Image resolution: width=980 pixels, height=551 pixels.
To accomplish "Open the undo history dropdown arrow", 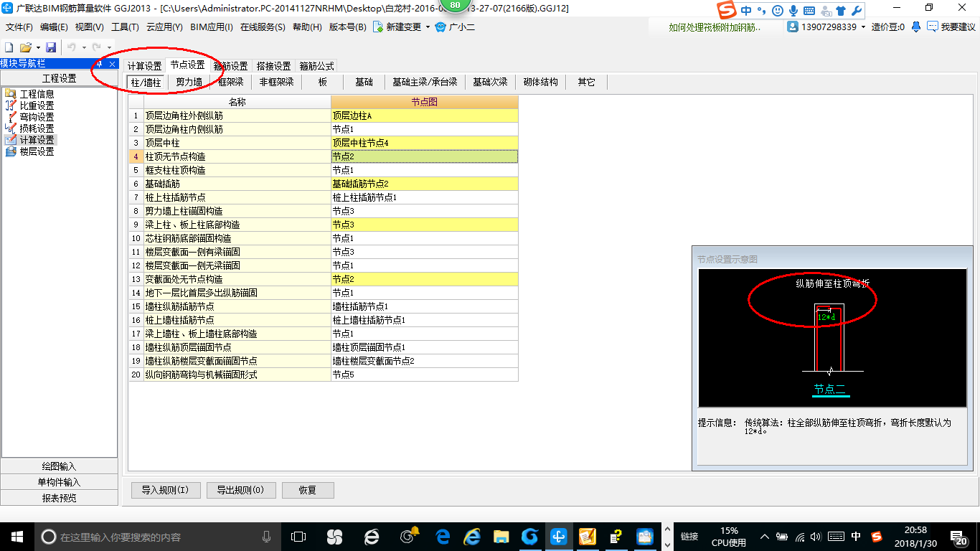I will (83, 47).
